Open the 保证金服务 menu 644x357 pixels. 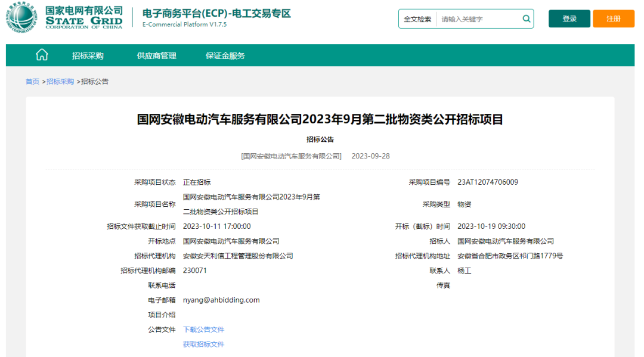225,56
